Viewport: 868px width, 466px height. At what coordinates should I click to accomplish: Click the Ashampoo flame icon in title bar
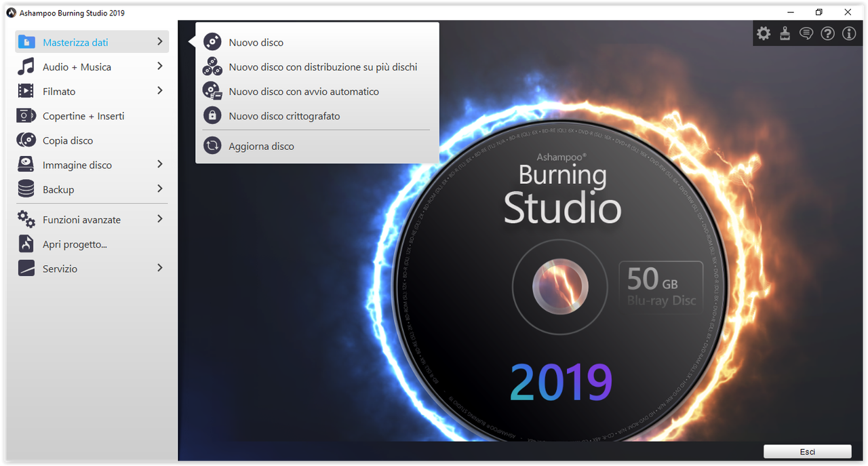(11, 13)
